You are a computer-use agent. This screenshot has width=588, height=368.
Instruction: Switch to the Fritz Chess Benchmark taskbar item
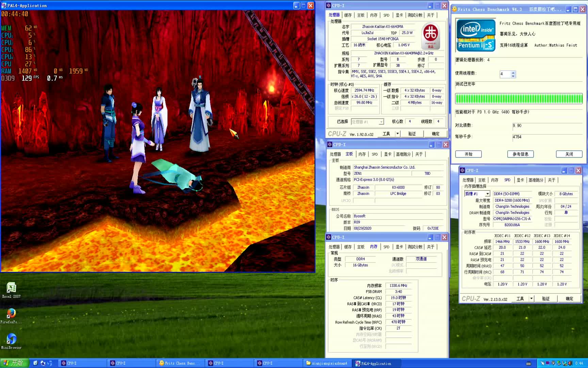pyautogui.click(x=180, y=363)
